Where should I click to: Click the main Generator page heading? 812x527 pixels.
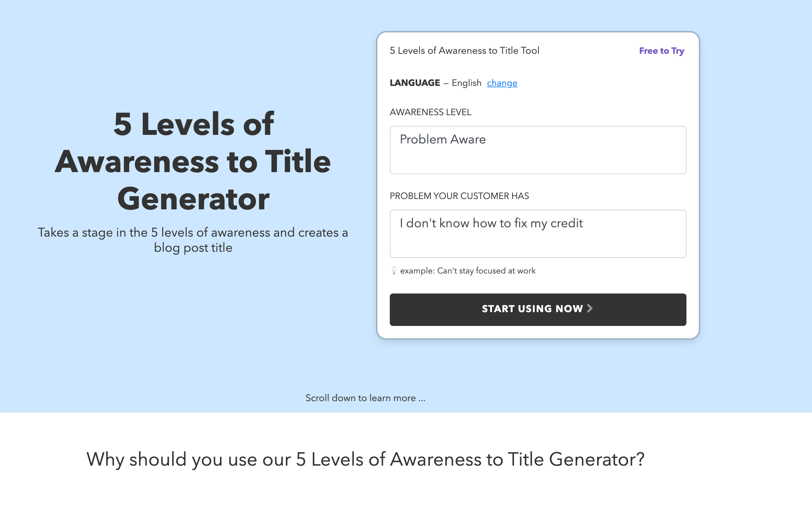[193, 161]
